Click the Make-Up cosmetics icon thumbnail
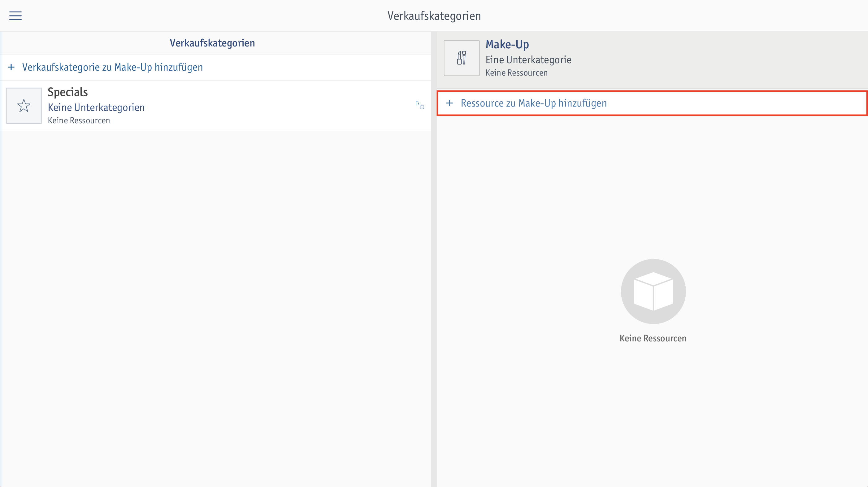 click(461, 58)
